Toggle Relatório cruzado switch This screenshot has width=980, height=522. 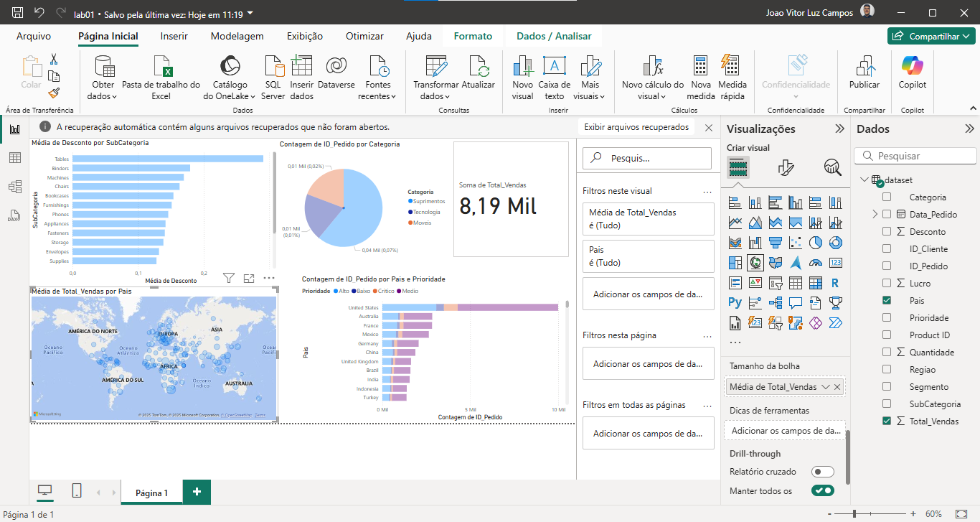pyautogui.click(x=823, y=472)
